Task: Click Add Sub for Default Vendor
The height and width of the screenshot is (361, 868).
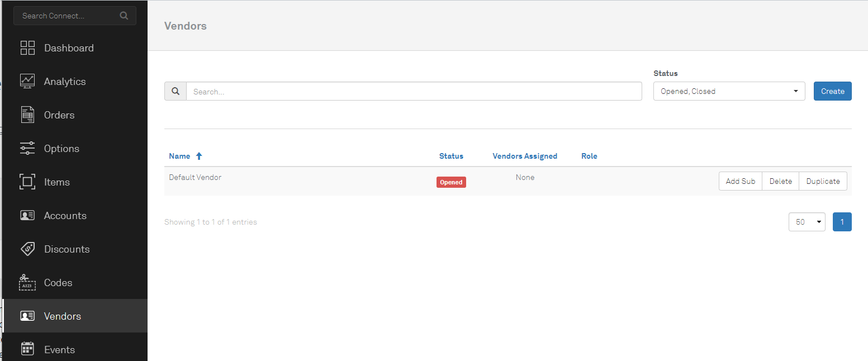Action: [740, 181]
